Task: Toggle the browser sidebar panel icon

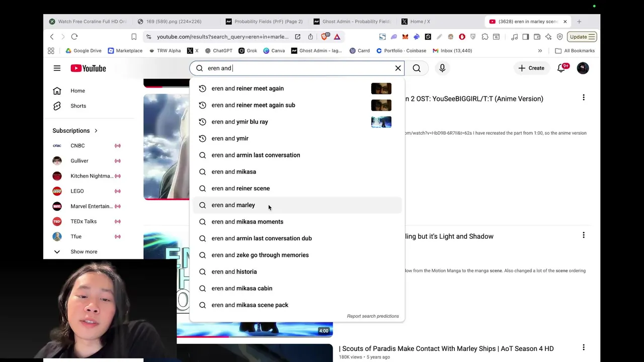Action: tap(525, 37)
